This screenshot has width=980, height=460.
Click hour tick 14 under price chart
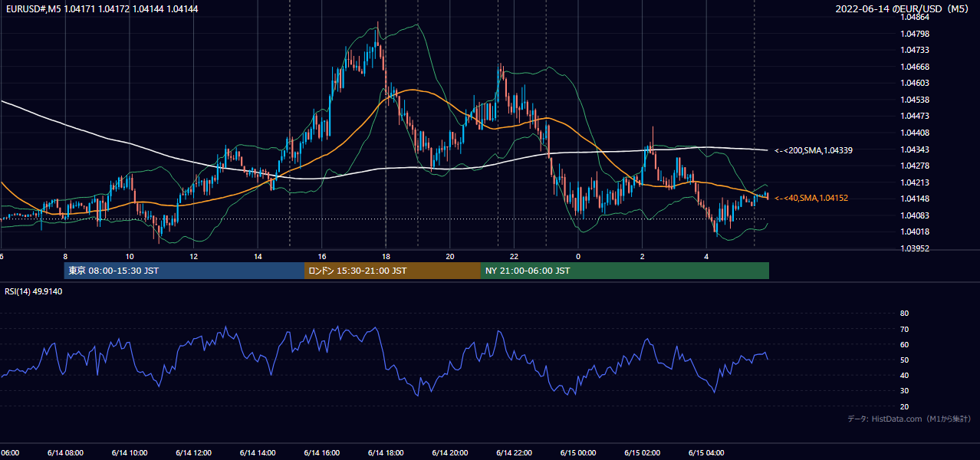pos(258,256)
